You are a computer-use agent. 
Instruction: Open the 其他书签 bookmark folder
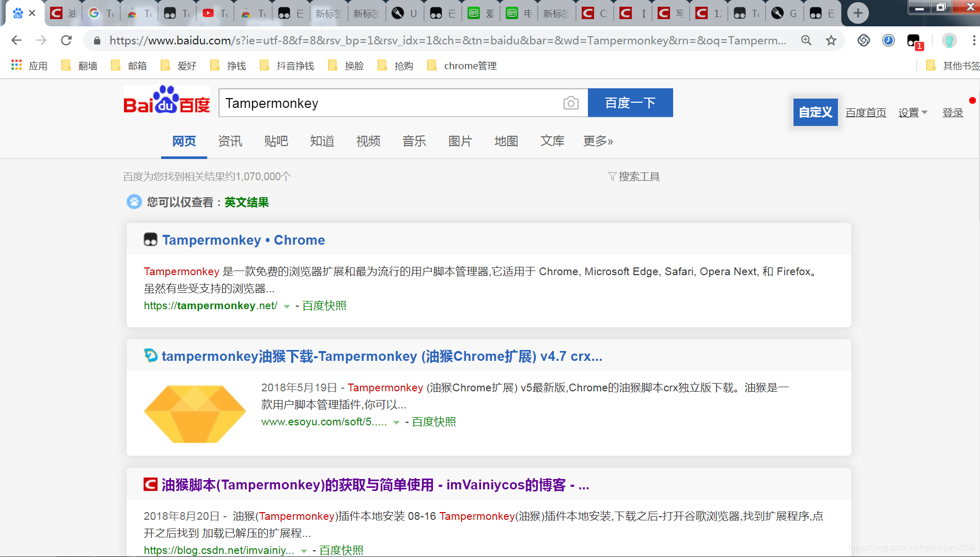point(952,66)
